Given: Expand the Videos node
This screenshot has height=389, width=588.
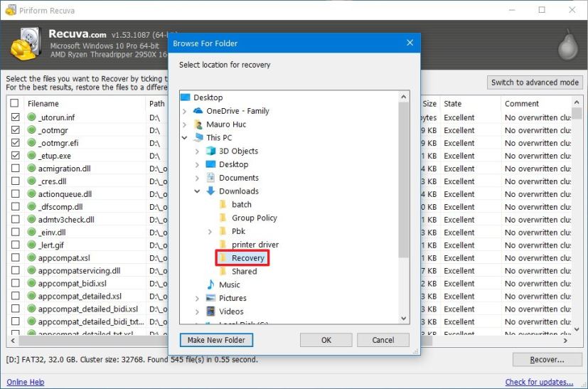Looking at the screenshot, I should point(197,311).
